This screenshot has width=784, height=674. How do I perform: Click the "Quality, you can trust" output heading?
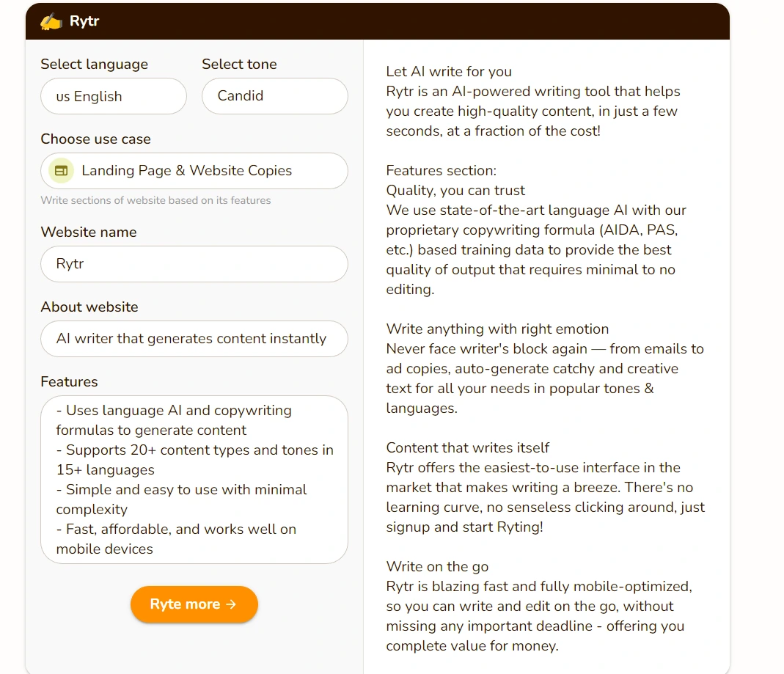(x=455, y=191)
